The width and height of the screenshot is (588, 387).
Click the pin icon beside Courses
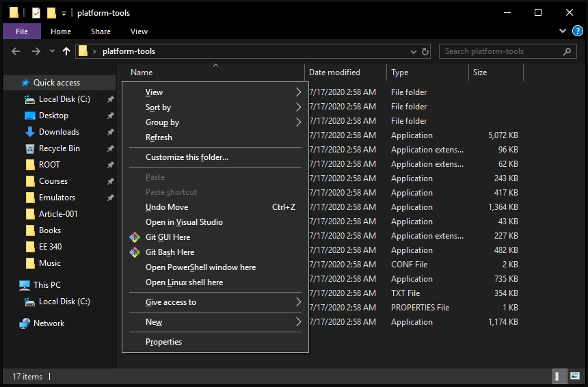tap(110, 181)
